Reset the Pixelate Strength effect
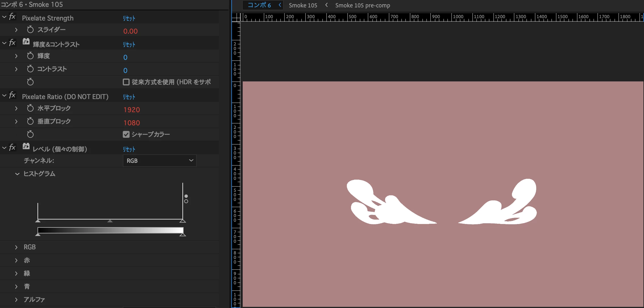This screenshot has height=308, width=644. [129, 19]
